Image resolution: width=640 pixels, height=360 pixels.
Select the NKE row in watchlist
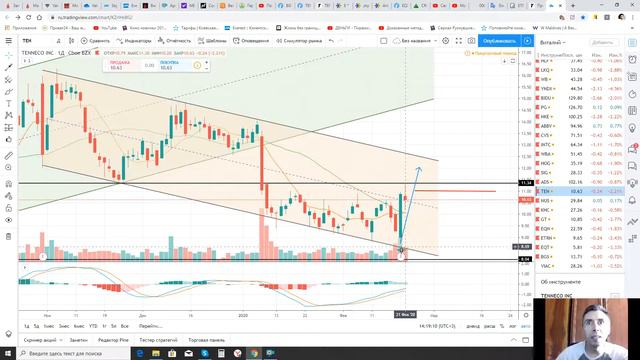coord(580,117)
